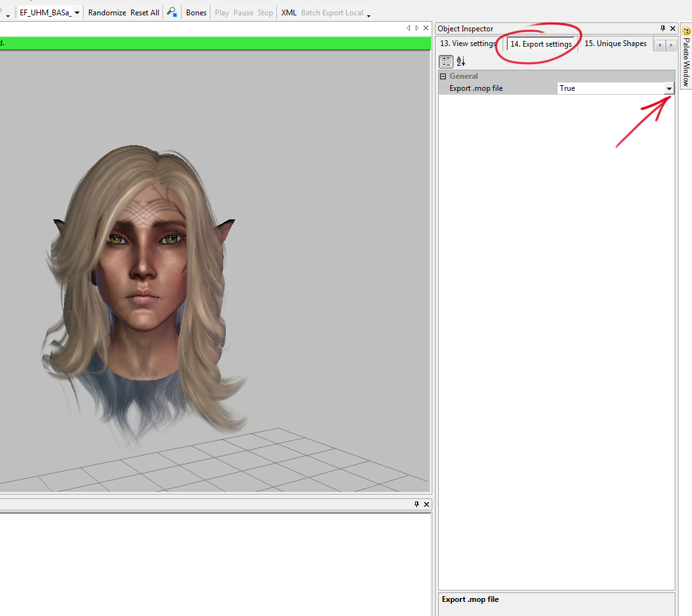Sort properties alphabetically with A-Z icon

click(460, 61)
